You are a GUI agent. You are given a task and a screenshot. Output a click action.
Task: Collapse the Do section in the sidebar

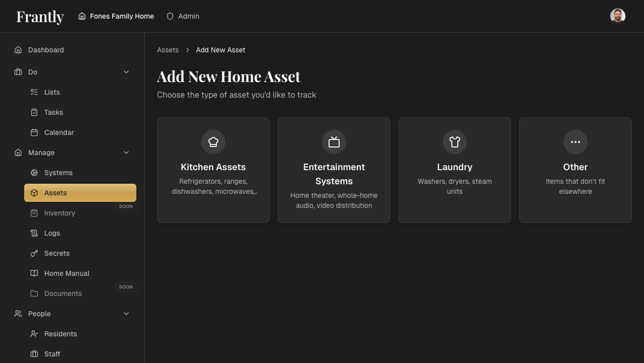(x=126, y=72)
